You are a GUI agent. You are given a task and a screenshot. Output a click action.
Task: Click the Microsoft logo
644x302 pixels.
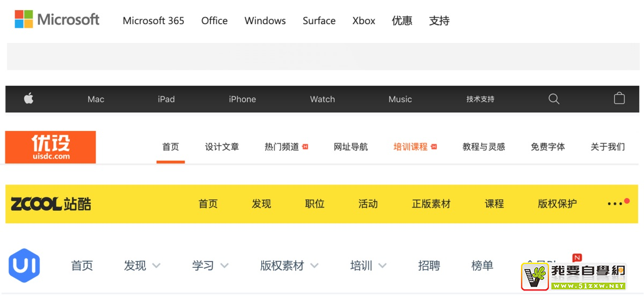[57, 20]
